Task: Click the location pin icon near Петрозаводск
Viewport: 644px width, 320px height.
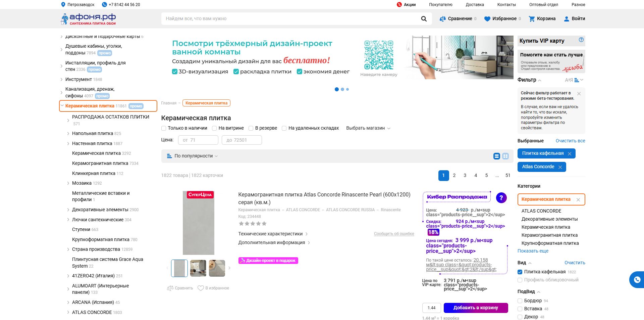Action: 62,4
